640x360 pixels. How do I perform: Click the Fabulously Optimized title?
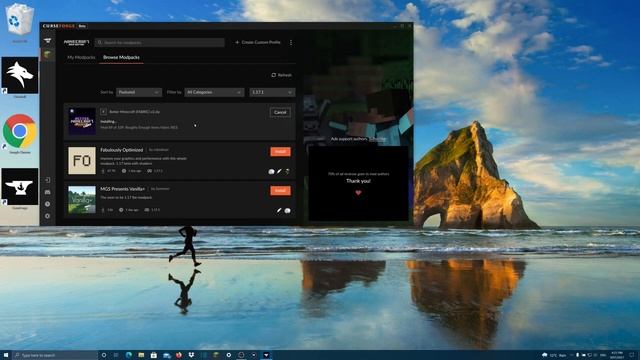[x=122, y=150]
